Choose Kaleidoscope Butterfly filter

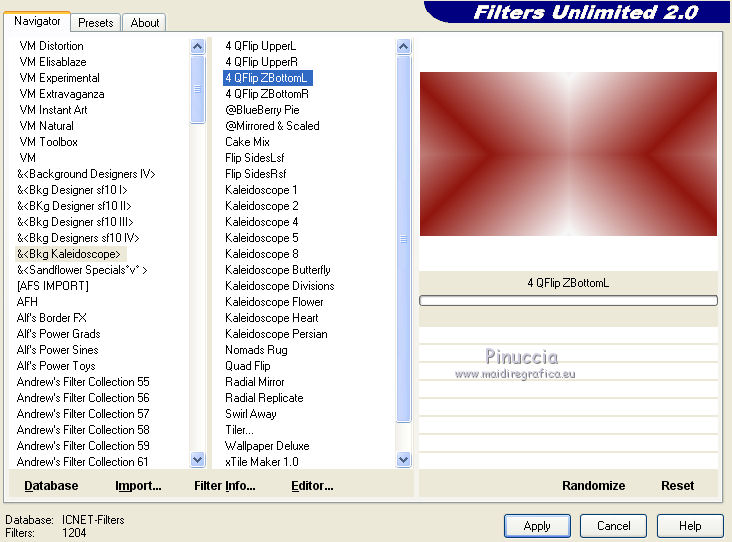coord(277,269)
